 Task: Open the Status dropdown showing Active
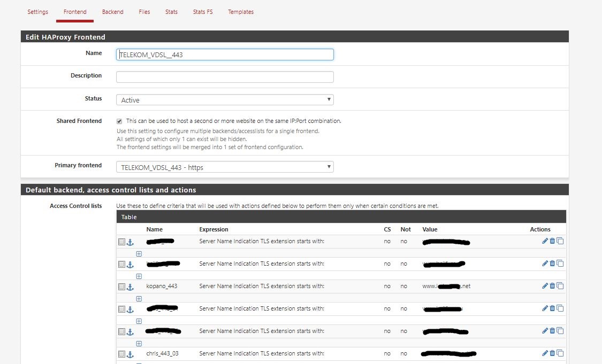225,100
